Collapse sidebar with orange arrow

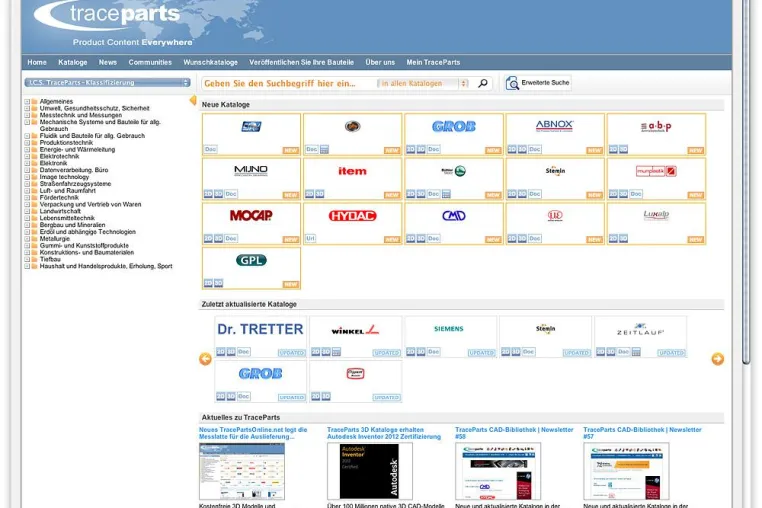coord(193,100)
